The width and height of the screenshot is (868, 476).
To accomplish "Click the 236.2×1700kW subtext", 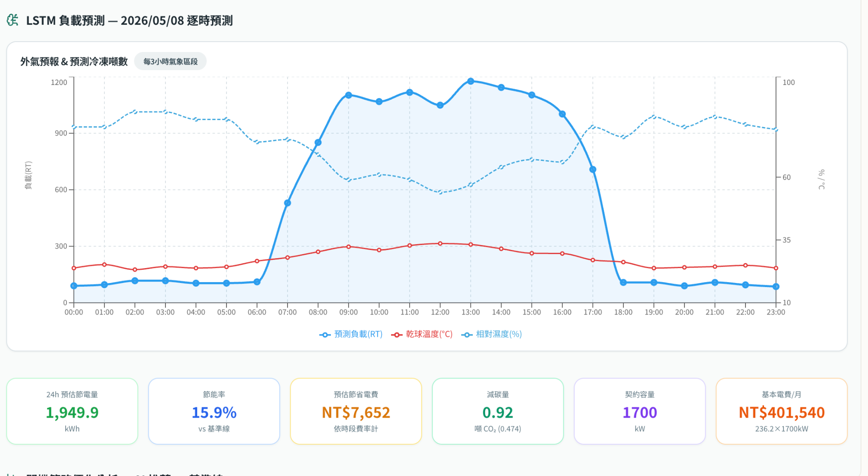I will click(x=782, y=429).
